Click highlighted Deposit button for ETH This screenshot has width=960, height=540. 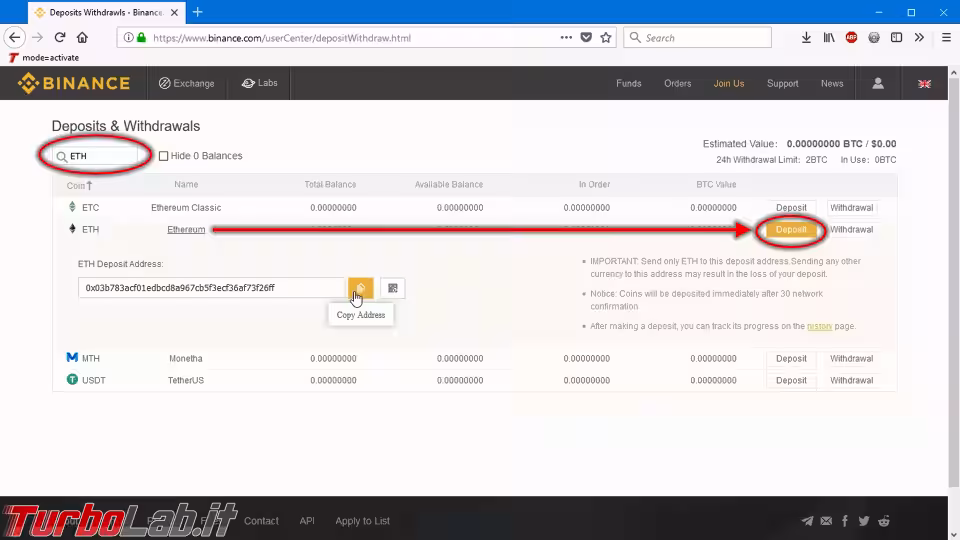[x=791, y=230]
